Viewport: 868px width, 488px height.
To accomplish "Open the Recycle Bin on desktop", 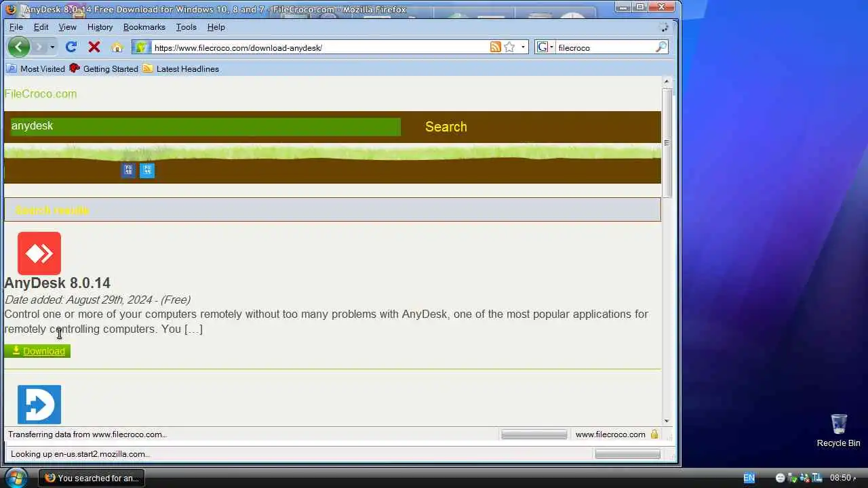I will click(838, 430).
